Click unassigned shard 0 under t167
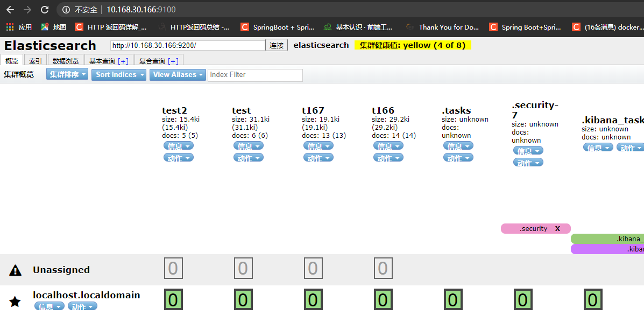This screenshot has height=315, width=644. pyautogui.click(x=313, y=268)
